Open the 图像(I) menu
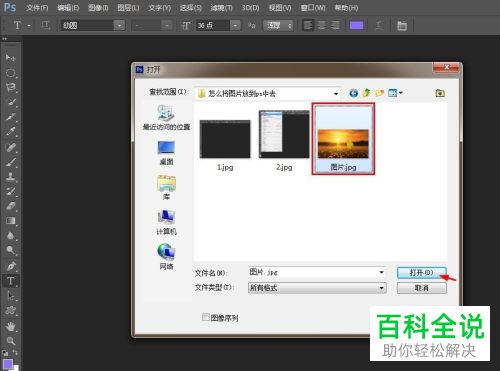This screenshot has height=371, width=500. coord(98,8)
